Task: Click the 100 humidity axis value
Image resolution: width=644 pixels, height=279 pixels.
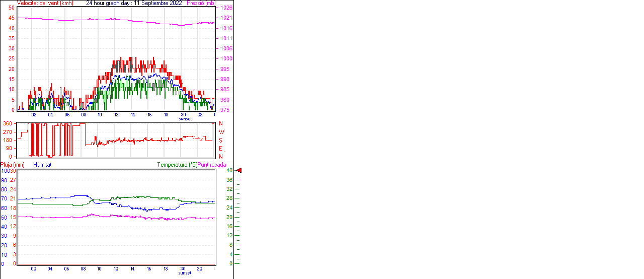Action: (x=5, y=171)
